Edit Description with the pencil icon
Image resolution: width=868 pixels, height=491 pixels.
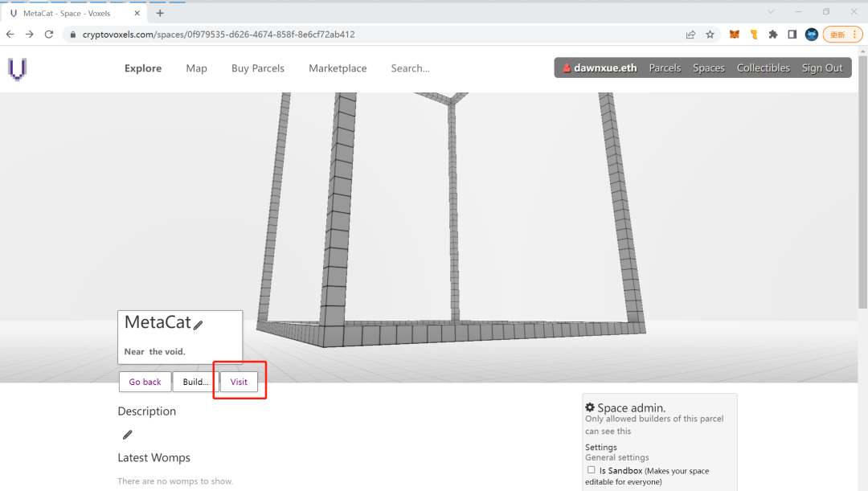[127, 435]
